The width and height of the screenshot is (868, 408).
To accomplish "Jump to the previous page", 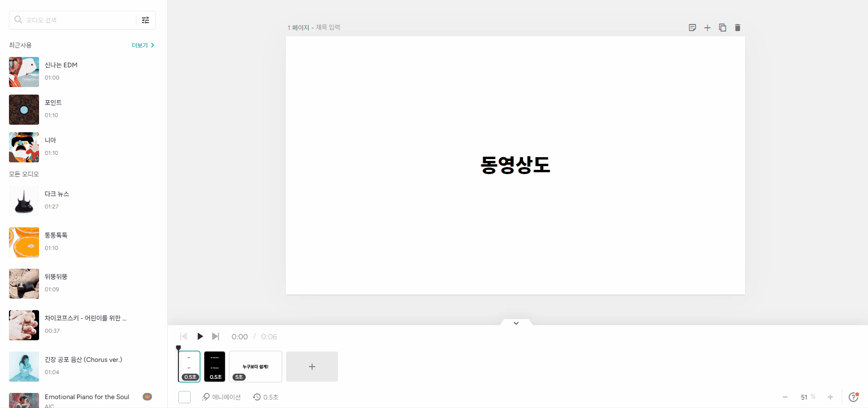I will click(184, 336).
